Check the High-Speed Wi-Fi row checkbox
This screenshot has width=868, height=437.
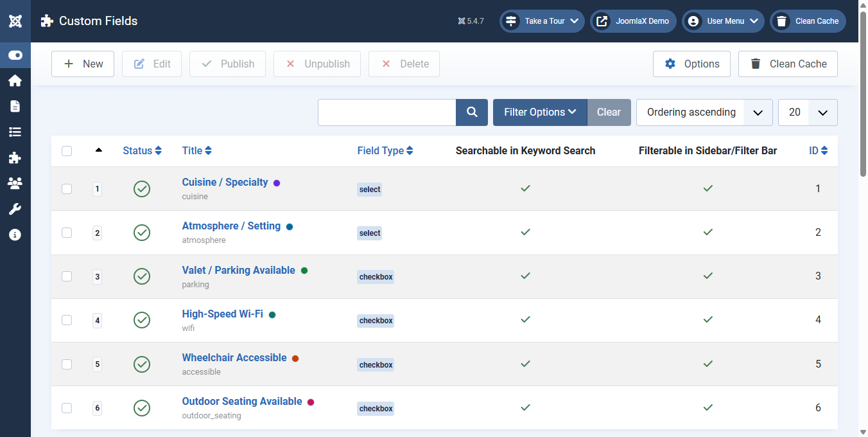coord(67,320)
